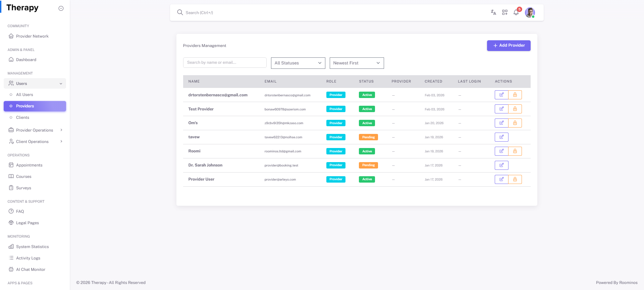Edit the Om's provider row
Viewport: 644px width, 290px height.
click(501, 123)
